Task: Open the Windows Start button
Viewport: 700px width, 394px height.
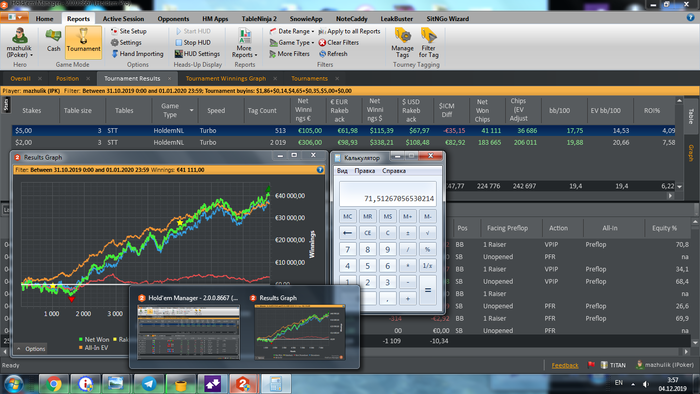Action: [x=13, y=384]
